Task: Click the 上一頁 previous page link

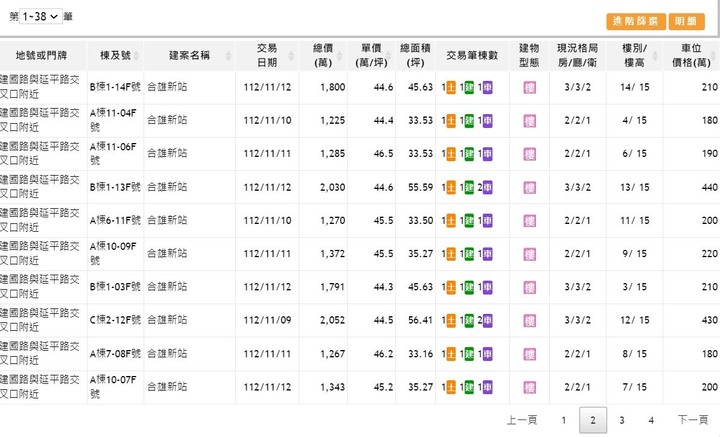Action: coord(522,420)
